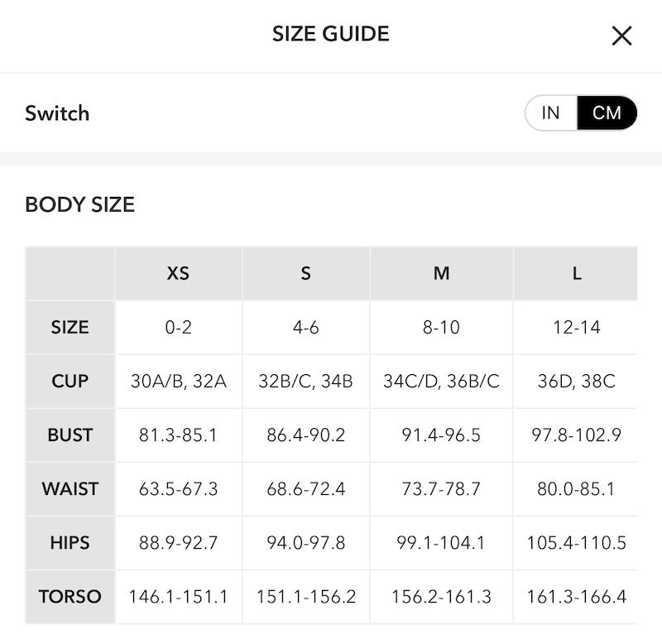
Task: Click the WAIST row label
Action: click(x=70, y=488)
